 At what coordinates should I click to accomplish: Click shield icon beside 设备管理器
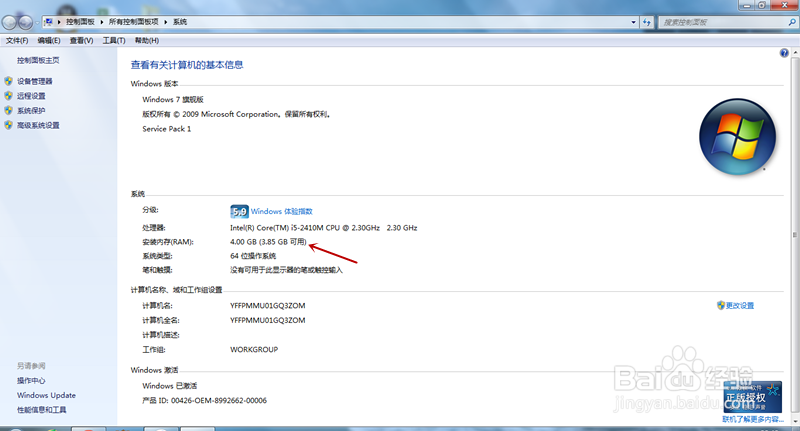click(8, 81)
